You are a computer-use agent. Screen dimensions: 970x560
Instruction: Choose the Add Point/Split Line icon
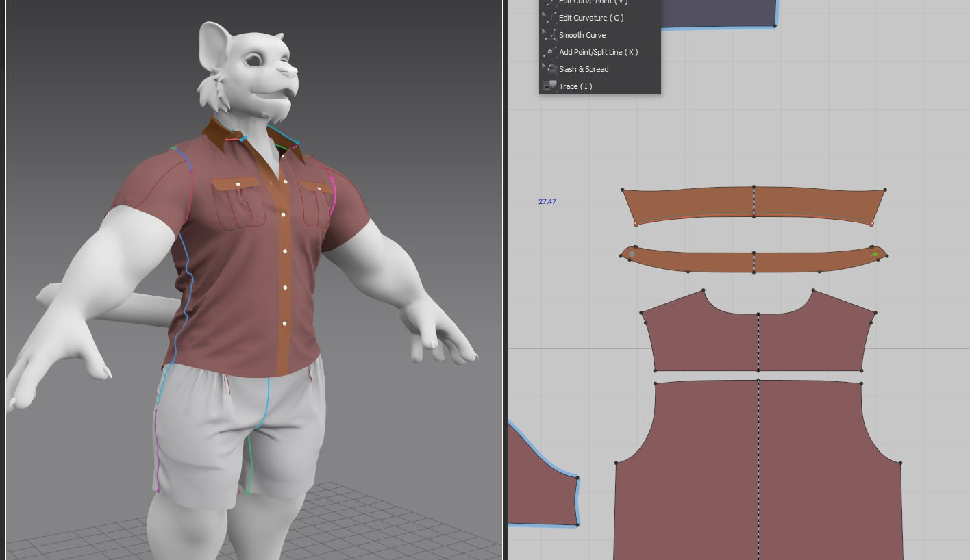click(549, 52)
